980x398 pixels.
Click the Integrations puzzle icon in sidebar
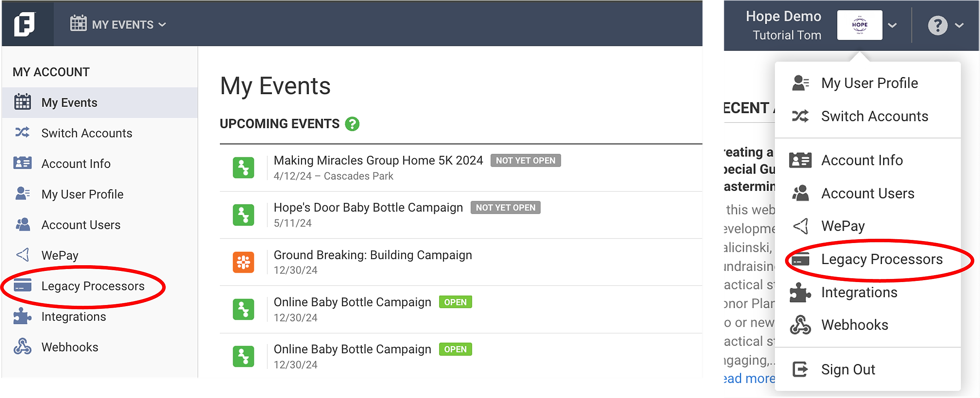tap(23, 316)
